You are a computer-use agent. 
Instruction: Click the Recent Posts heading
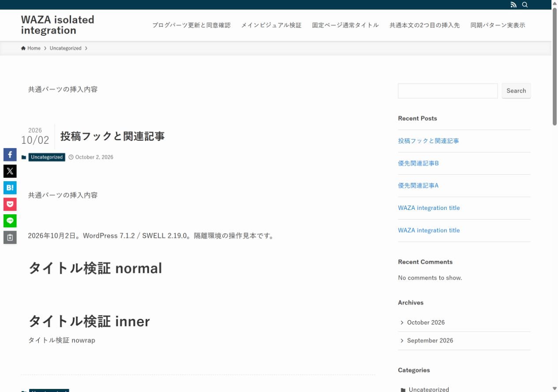[x=417, y=118]
